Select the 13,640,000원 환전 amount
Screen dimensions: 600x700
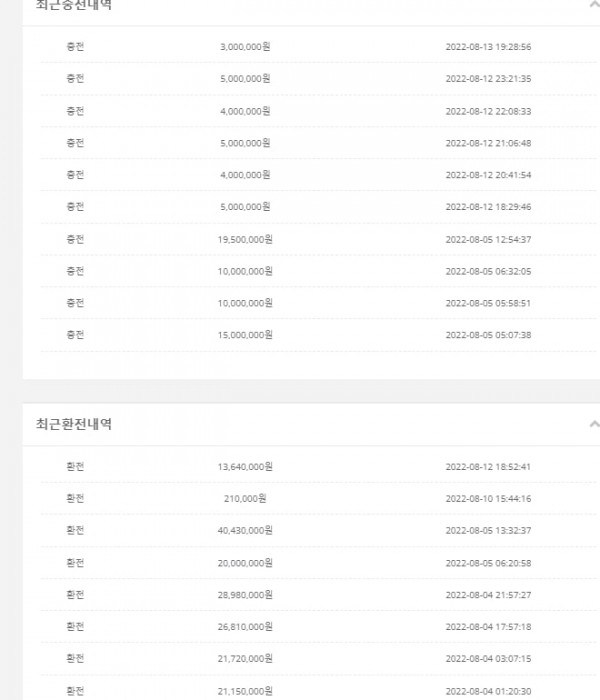click(245, 466)
